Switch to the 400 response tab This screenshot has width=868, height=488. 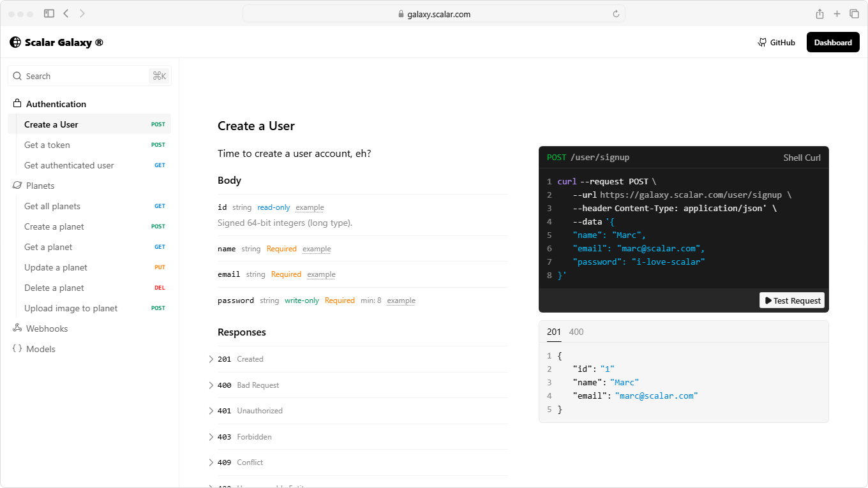[576, 332]
